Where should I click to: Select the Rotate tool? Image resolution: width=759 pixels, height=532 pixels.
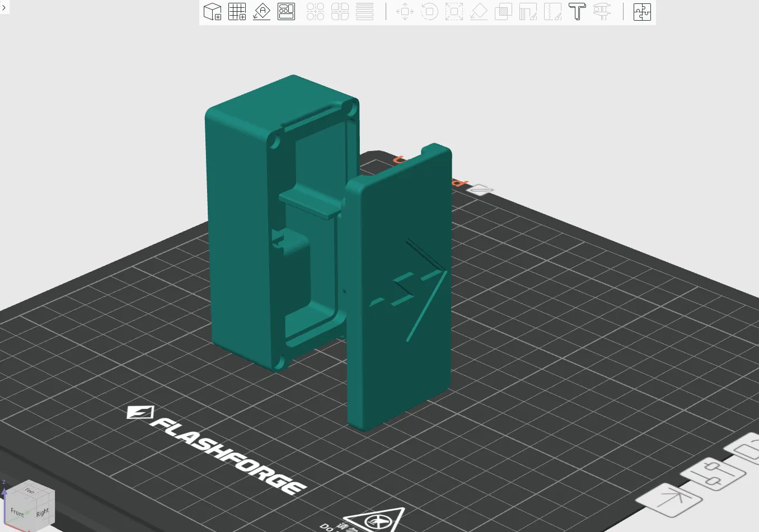click(x=429, y=12)
